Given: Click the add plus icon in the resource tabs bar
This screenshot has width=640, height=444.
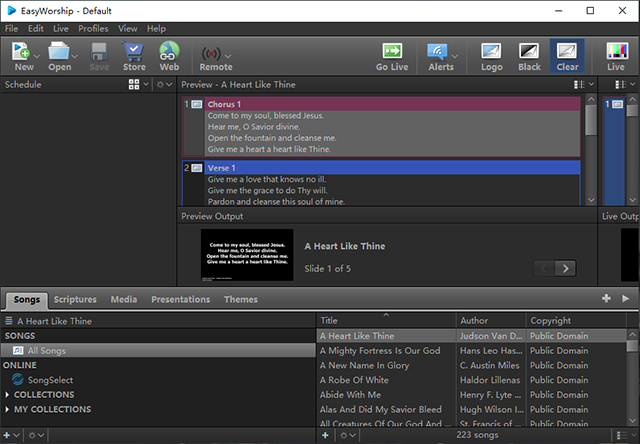Looking at the screenshot, I should [x=606, y=299].
